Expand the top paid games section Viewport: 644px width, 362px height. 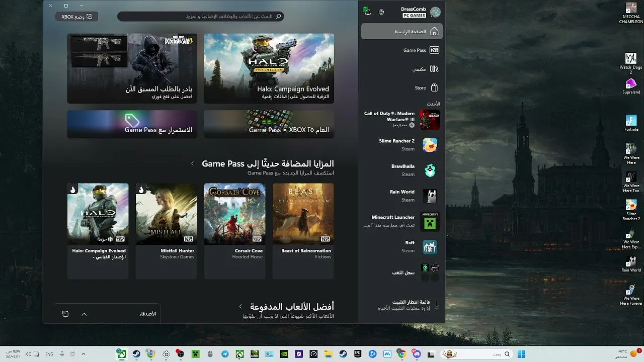(x=240, y=306)
